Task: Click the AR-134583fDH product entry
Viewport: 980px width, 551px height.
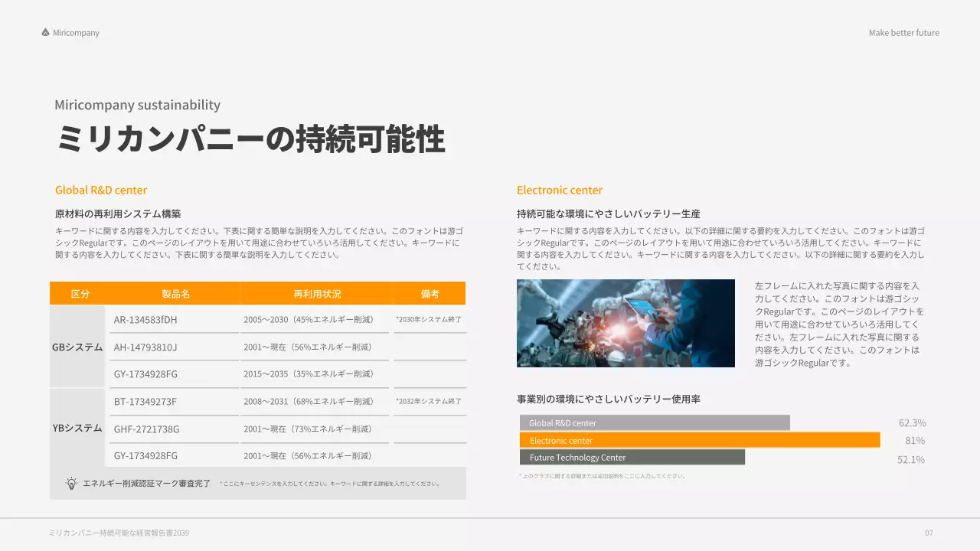Action: pos(145,319)
